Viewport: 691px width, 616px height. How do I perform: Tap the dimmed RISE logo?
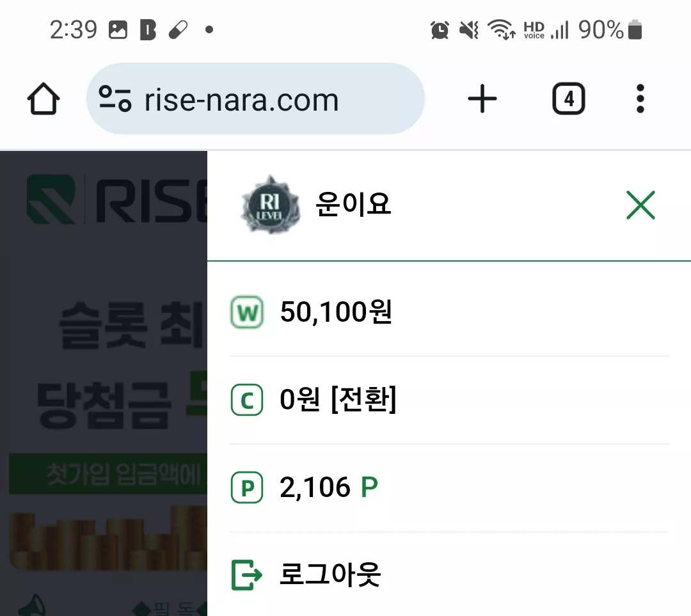pos(117,199)
